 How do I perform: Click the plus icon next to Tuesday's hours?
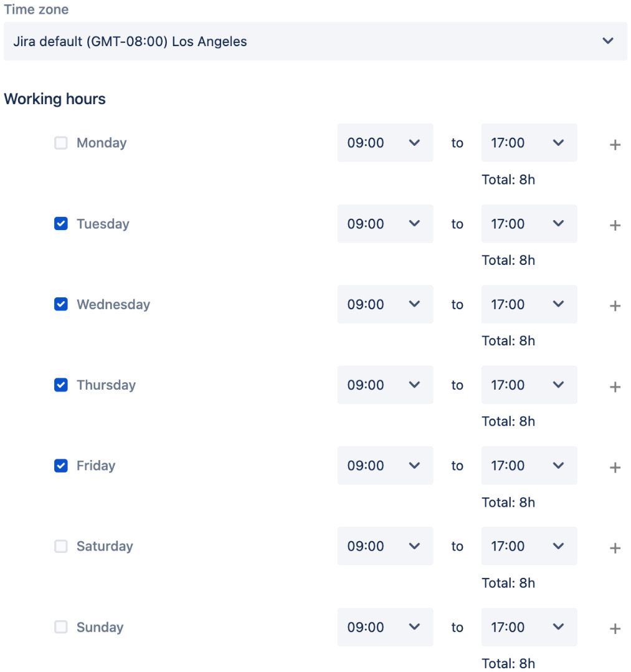[615, 225]
